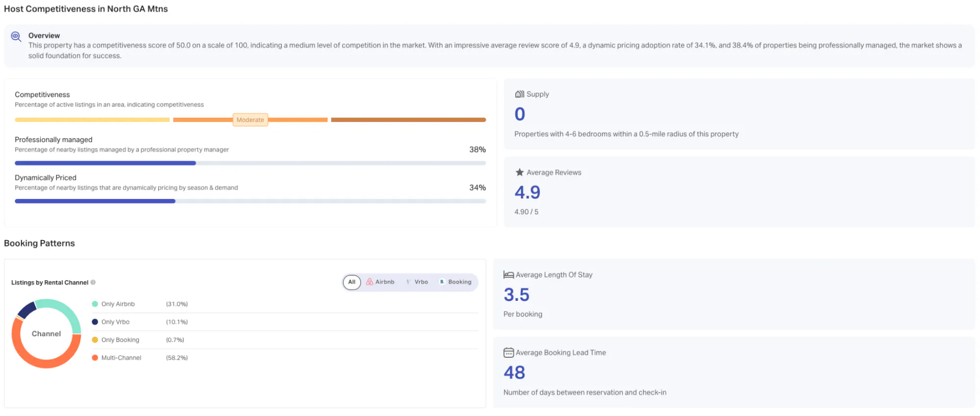The image size is (980, 416).
Task: Click the Host Competitiveness in North GA Mtns heading
Action: coord(86,9)
